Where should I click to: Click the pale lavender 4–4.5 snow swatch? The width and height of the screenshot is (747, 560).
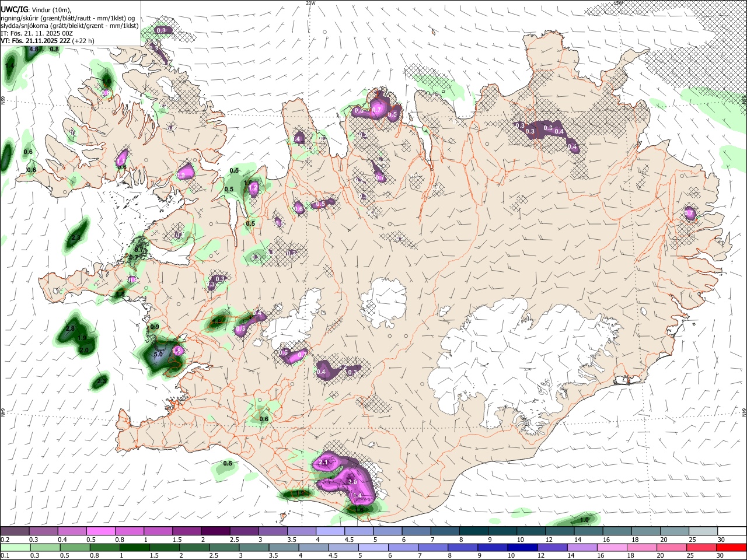click(330, 531)
